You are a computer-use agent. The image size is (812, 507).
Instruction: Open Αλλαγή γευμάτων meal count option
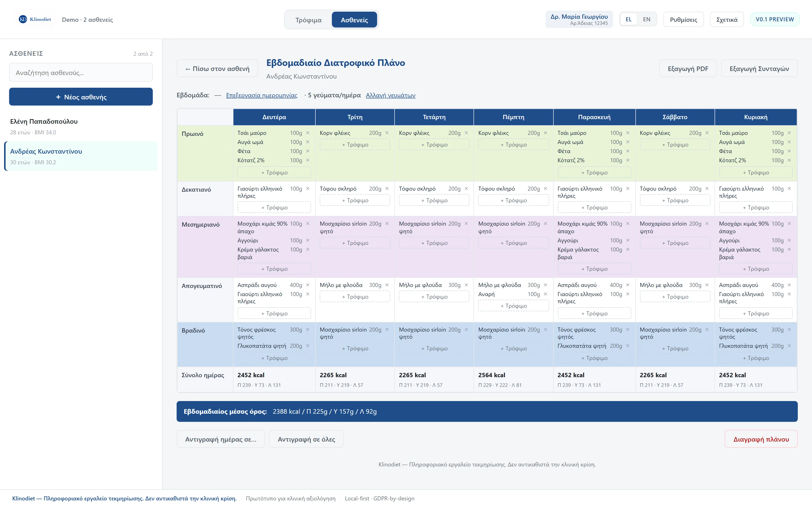[391, 95]
